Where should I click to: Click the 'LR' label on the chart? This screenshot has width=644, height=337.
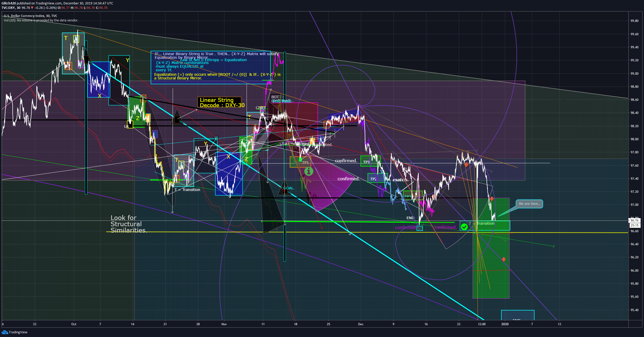click(127, 126)
